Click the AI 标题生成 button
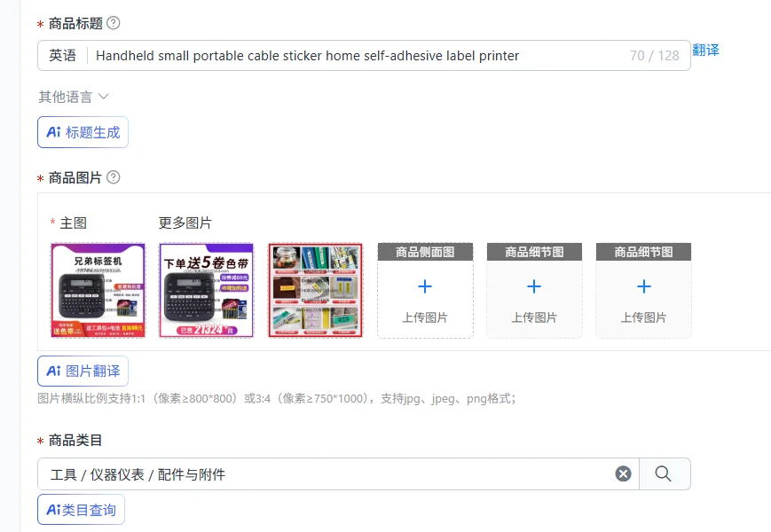The image size is (771, 532). [83, 132]
